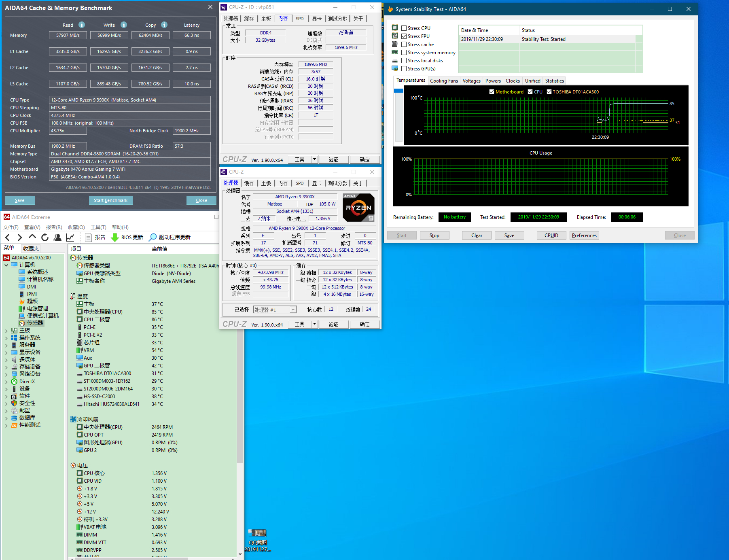This screenshot has width=729, height=560.
Task: Click the 驱动程序更新 search icon
Action: coord(153,237)
